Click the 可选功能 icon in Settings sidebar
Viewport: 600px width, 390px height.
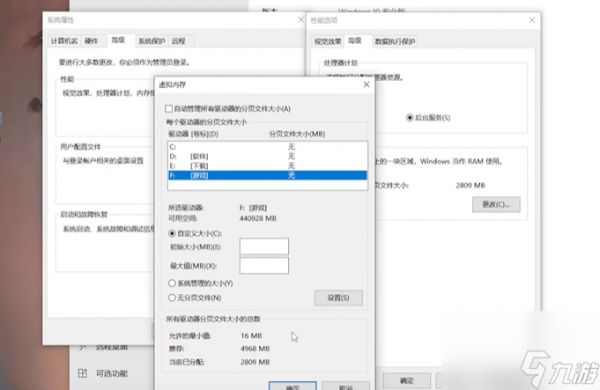[83, 373]
